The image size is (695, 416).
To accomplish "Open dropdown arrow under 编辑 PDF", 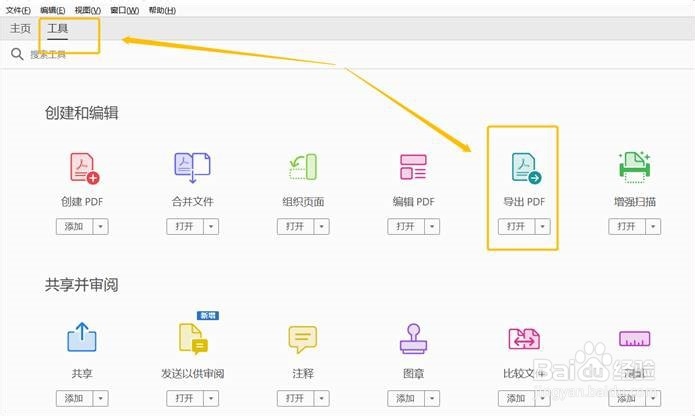I will pyautogui.click(x=432, y=226).
